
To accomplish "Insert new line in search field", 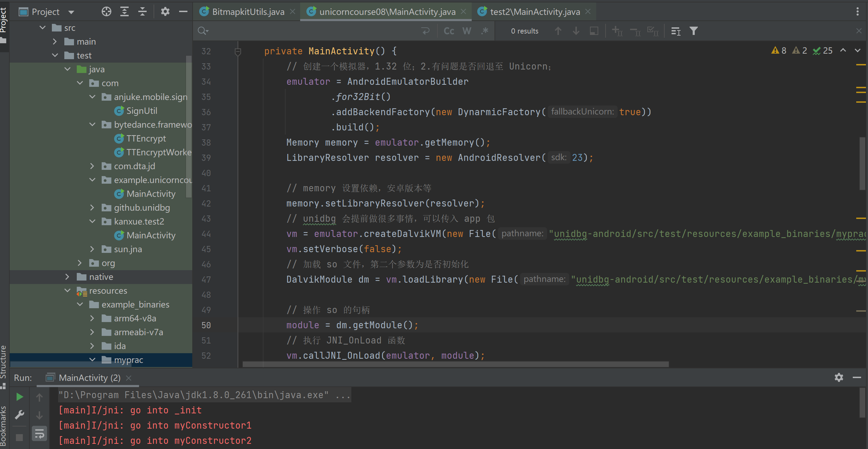I will click(x=426, y=31).
